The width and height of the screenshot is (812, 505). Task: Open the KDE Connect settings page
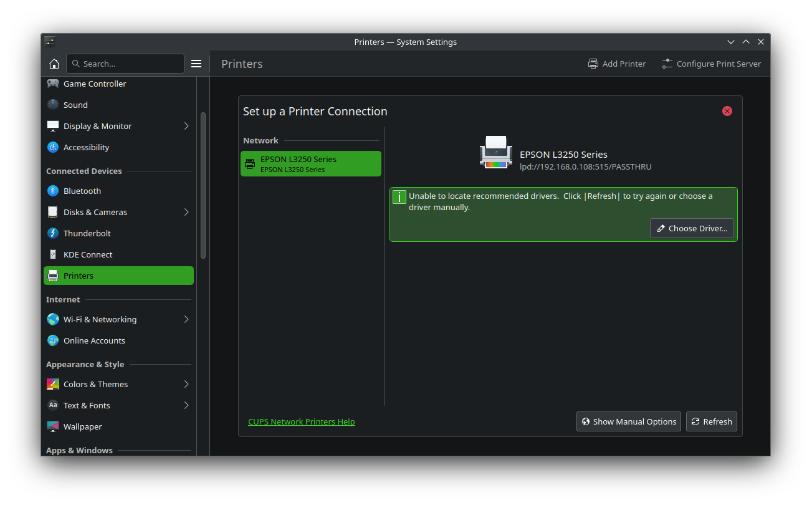click(x=118, y=254)
